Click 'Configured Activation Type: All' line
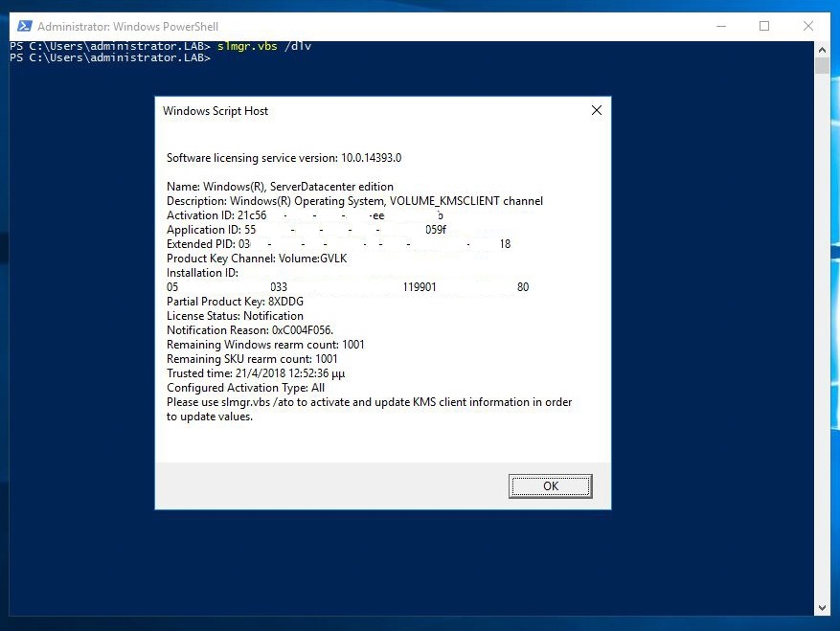The width and height of the screenshot is (840, 631). click(x=245, y=388)
